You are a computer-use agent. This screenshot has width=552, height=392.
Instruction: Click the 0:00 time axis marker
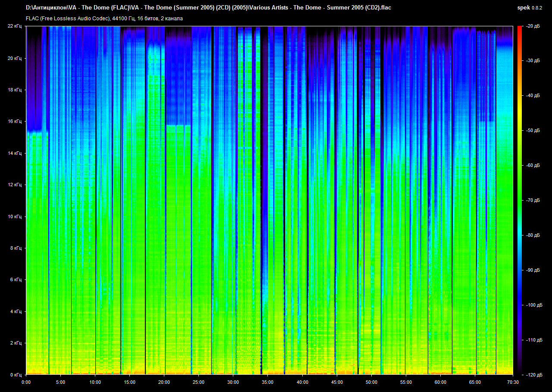[26, 382]
